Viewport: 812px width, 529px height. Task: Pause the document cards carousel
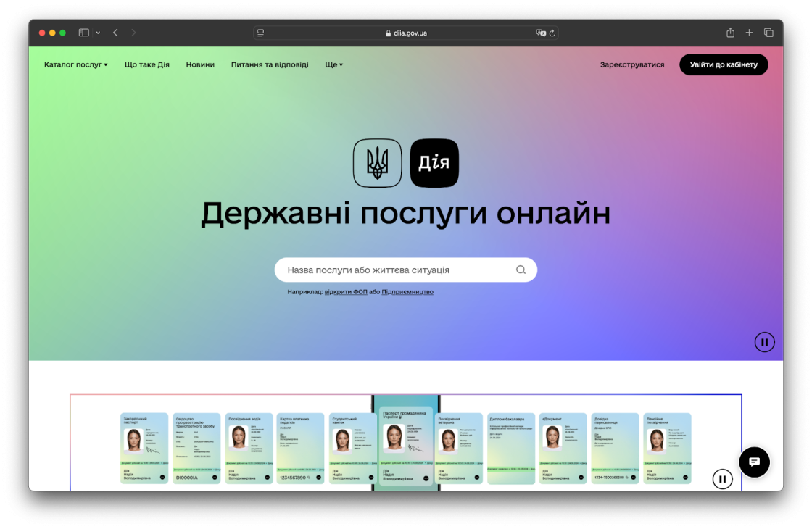point(722,479)
